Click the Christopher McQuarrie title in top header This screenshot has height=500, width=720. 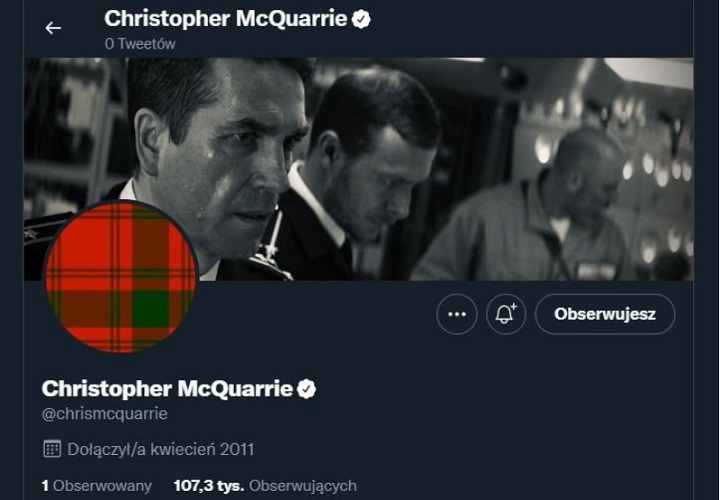pos(225,19)
